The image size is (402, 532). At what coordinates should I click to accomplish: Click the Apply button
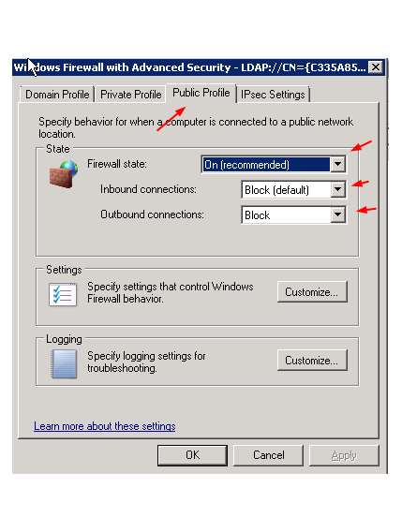click(x=344, y=455)
